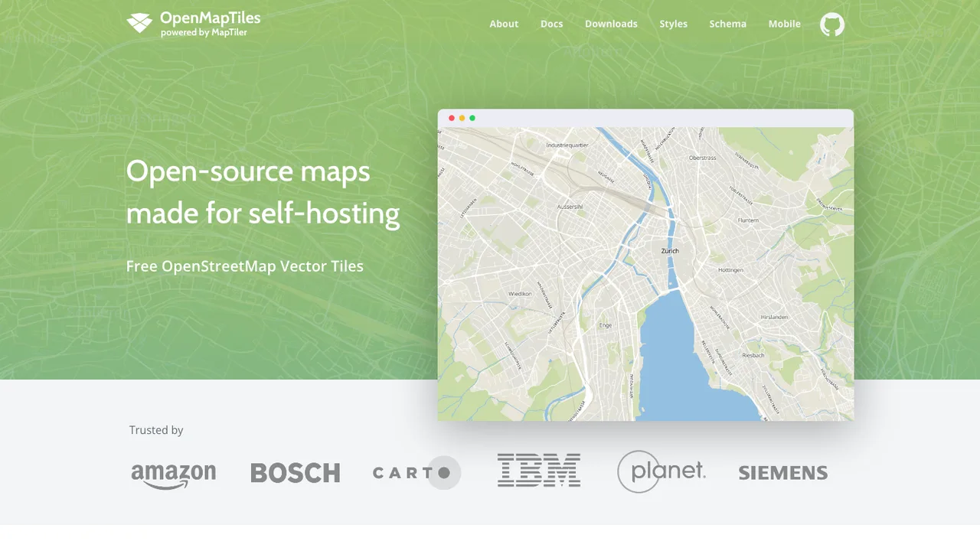This screenshot has width=980, height=551.
Task: Open the Schema navigation link
Action: point(727,24)
